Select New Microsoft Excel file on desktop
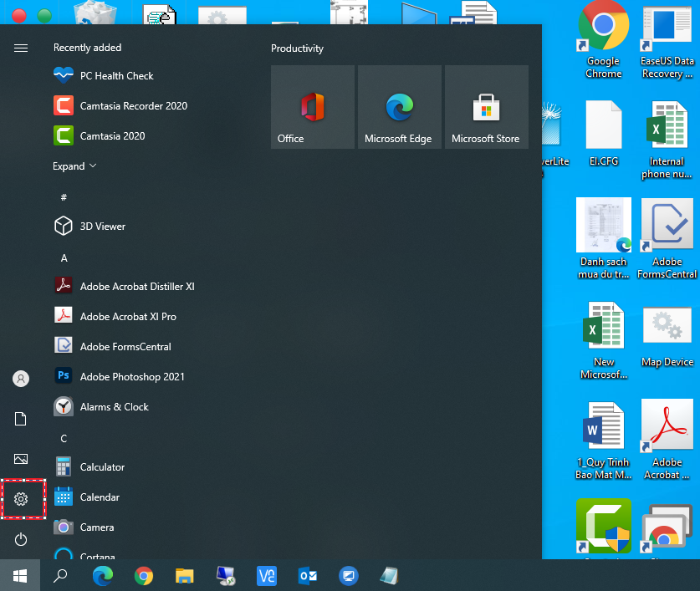700x591 pixels. [x=604, y=340]
